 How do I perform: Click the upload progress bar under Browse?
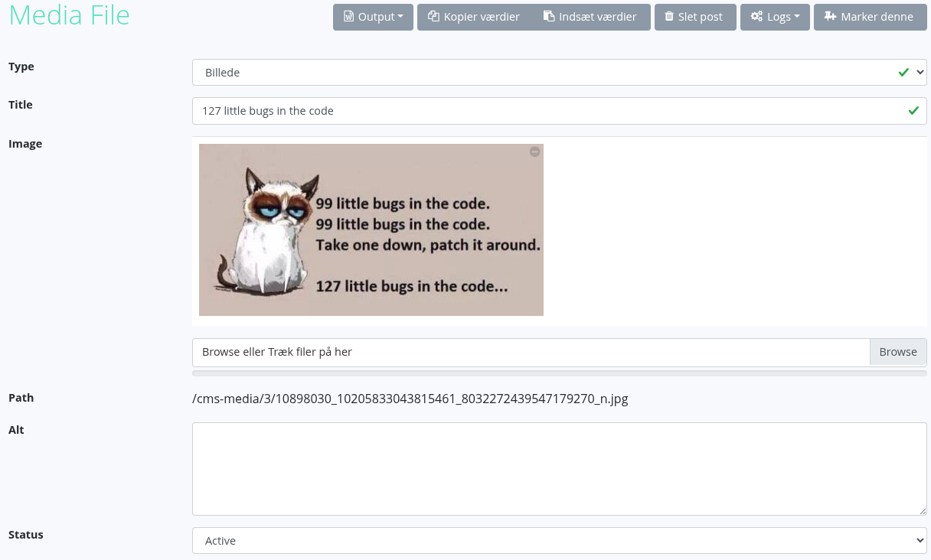click(x=560, y=373)
